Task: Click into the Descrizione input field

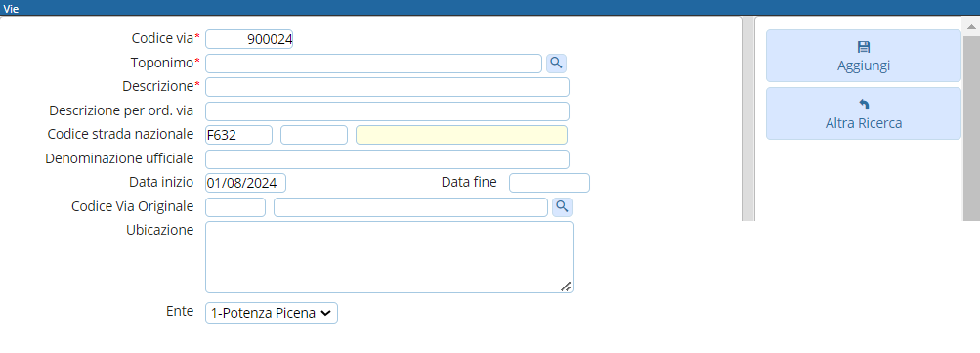Action: pos(388,87)
